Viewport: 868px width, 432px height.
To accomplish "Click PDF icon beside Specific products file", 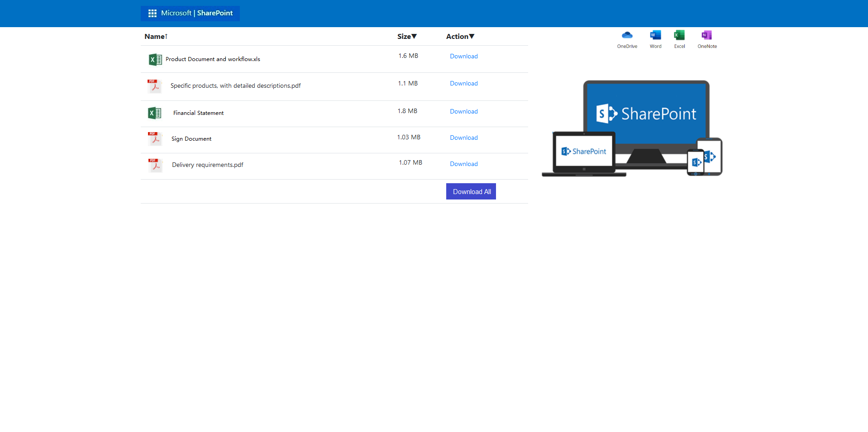I will (x=155, y=86).
